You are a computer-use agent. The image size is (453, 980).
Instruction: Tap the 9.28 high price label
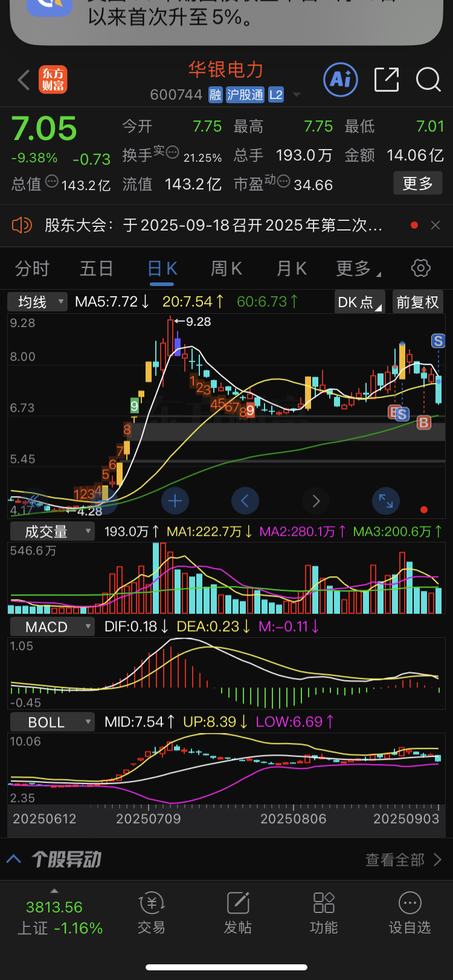click(x=198, y=322)
